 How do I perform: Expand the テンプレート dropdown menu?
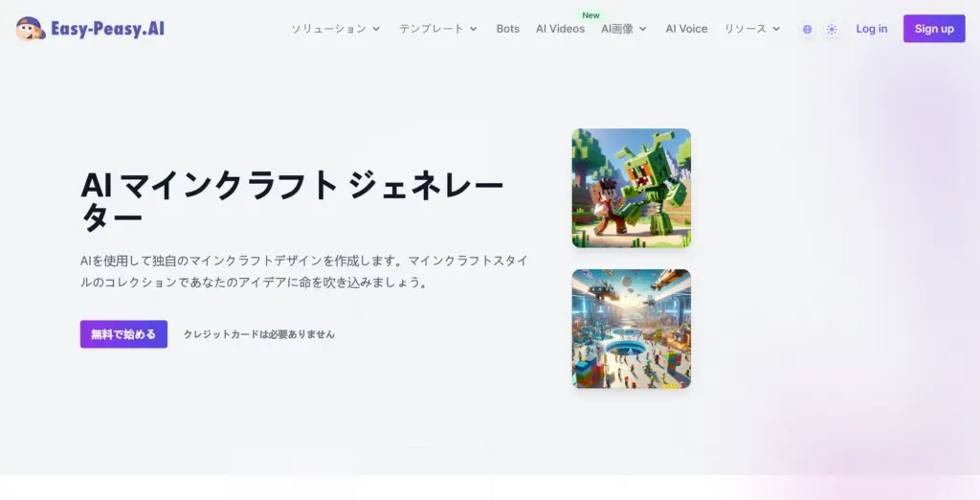(438, 29)
